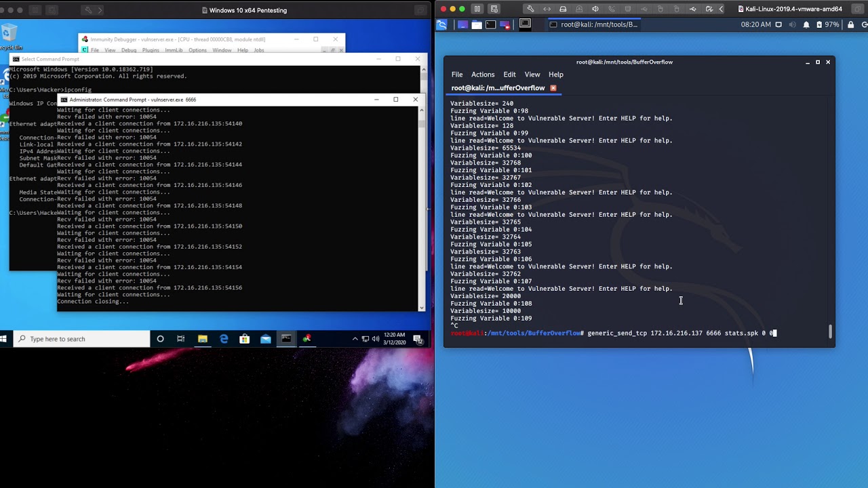Open Help menu in Immunity Debugger
Viewport: 868px width, 488px height.
click(x=243, y=50)
